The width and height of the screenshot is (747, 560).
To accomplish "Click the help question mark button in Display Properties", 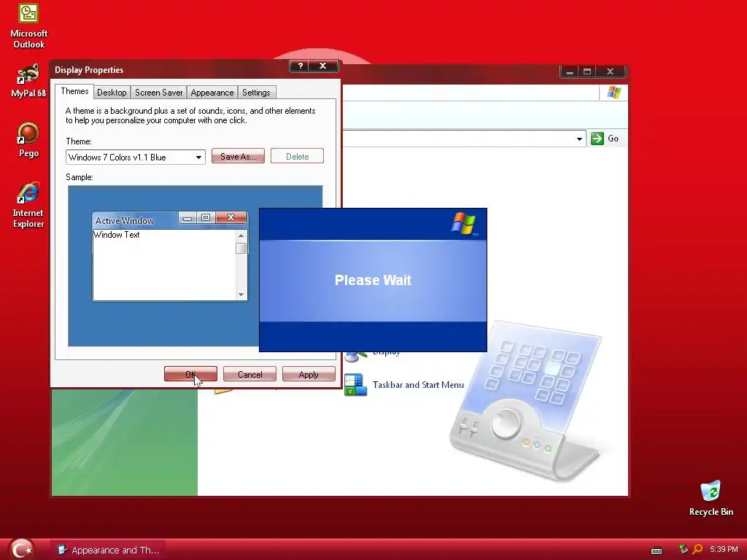I will click(300, 66).
